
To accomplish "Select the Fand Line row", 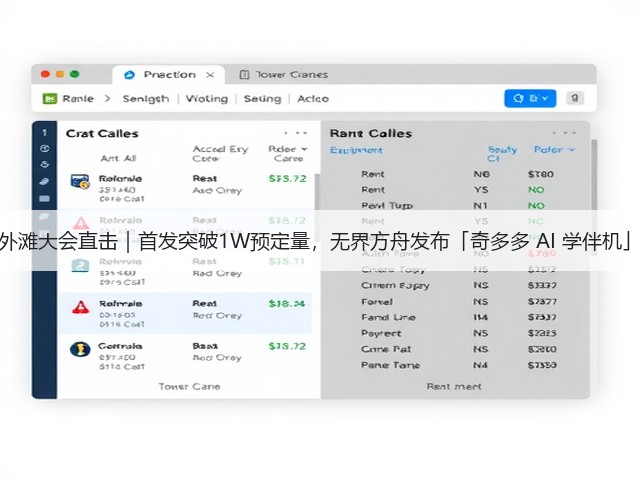I will coord(457,317).
